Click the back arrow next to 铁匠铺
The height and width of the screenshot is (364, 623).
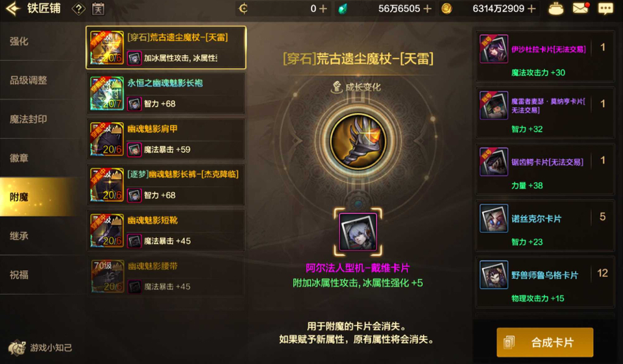(13, 8)
